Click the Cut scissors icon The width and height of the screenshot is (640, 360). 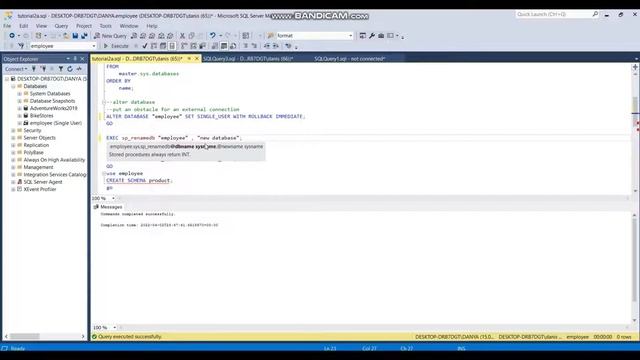click(182, 36)
